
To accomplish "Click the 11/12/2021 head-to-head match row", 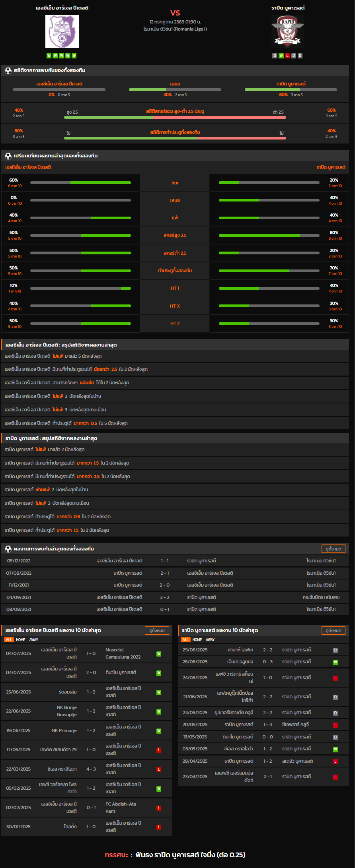I will [175, 585].
